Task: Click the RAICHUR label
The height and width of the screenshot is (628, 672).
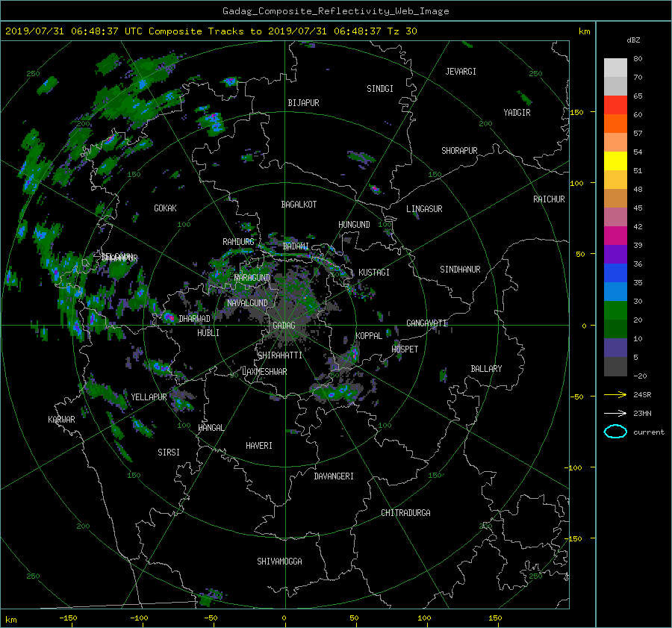Action: click(549, 199)
